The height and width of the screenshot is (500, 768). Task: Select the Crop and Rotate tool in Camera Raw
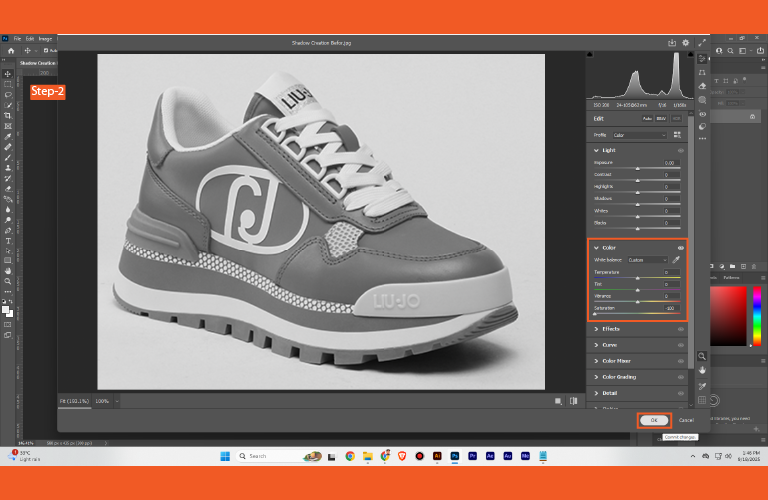703,72
